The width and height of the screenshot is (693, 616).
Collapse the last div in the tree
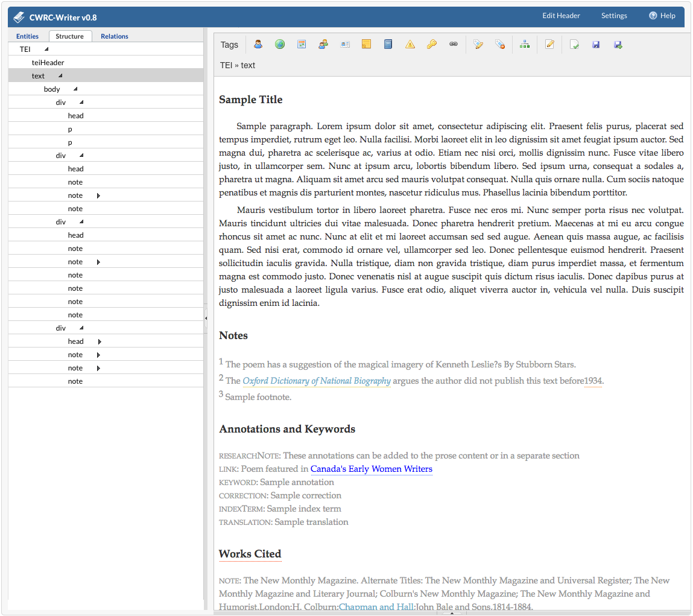(x=81, y=328)
